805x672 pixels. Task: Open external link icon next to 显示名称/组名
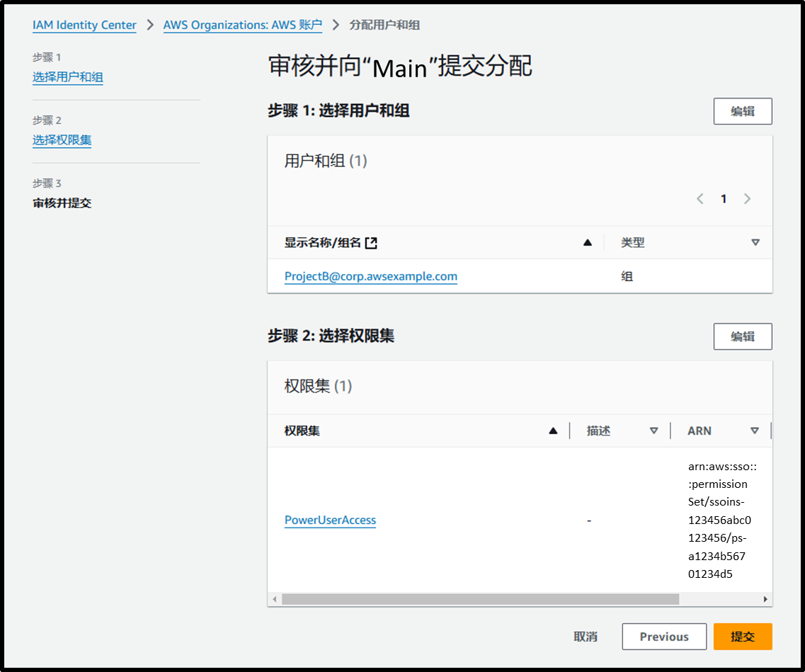click(371, 243)
